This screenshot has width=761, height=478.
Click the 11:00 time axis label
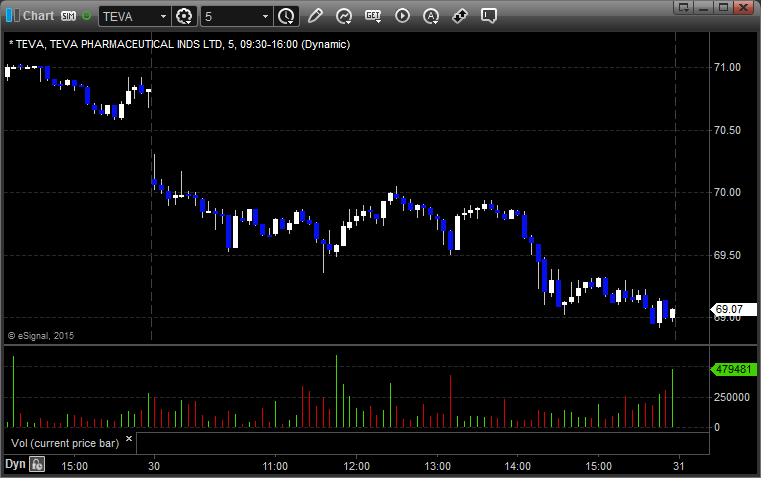coord(275,466)
